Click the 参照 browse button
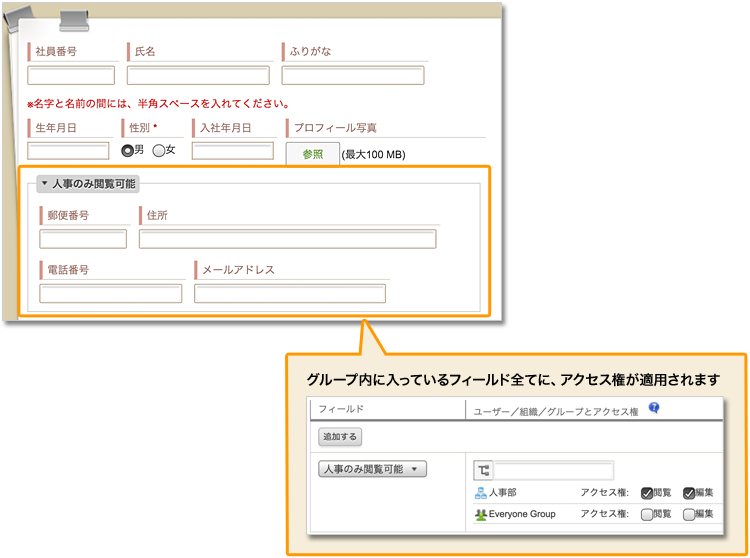Image resolution: width=750 pixels, height=558 pixels. tap(312, 154)
